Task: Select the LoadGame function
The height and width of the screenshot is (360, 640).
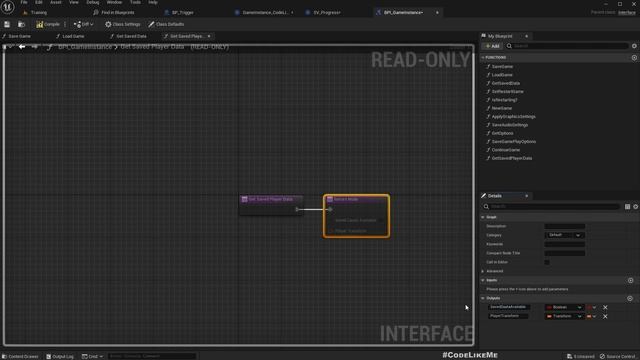Action: click(x=502, y=75)
